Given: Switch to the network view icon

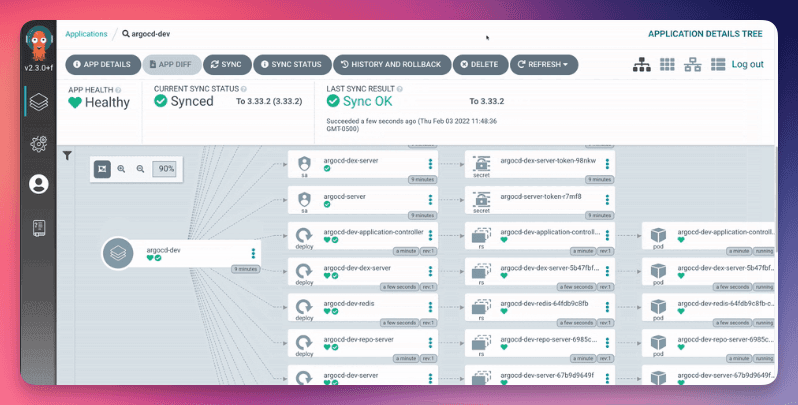Looking at the screenshot, I should tap(692, 65).
